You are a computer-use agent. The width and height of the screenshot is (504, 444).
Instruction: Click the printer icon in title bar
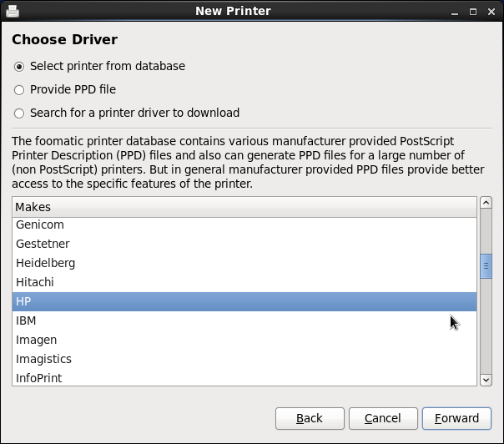(13, 11)
